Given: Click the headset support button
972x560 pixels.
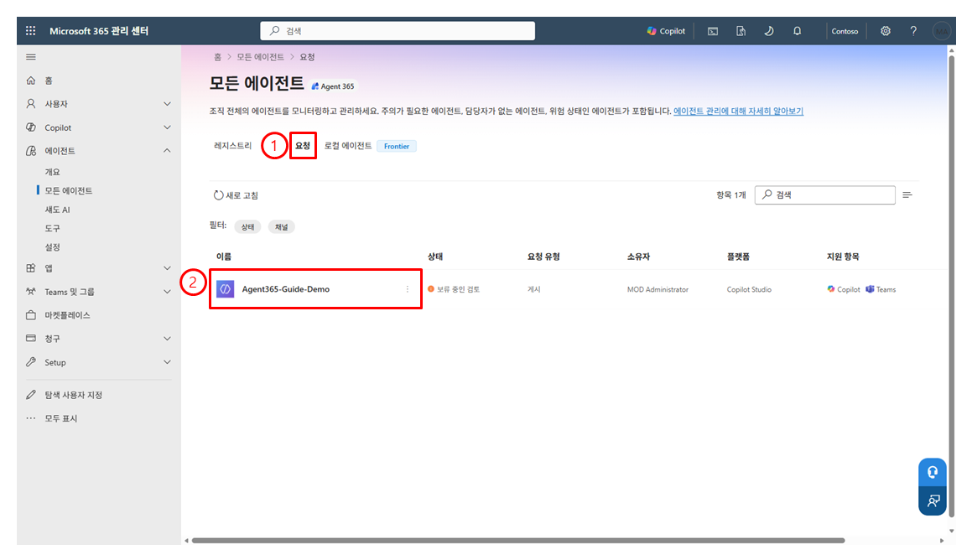Looking at the screenshot, I should coord(933,473).
